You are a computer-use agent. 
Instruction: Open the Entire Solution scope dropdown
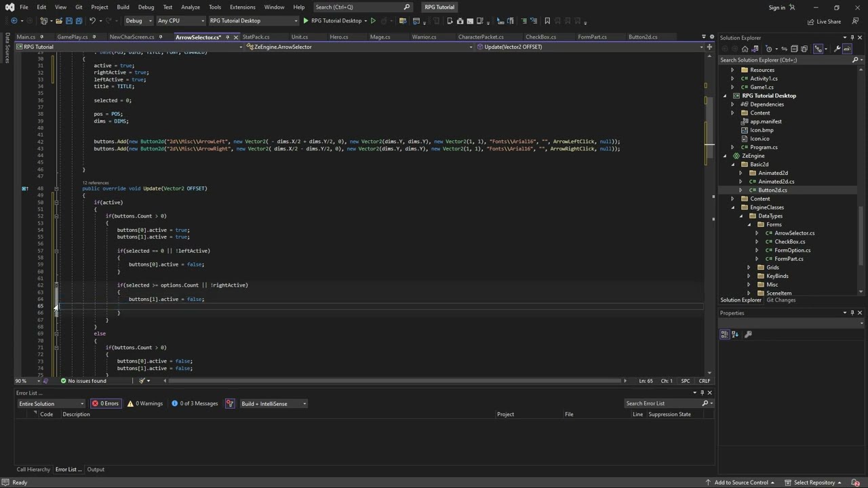point(52,403)
